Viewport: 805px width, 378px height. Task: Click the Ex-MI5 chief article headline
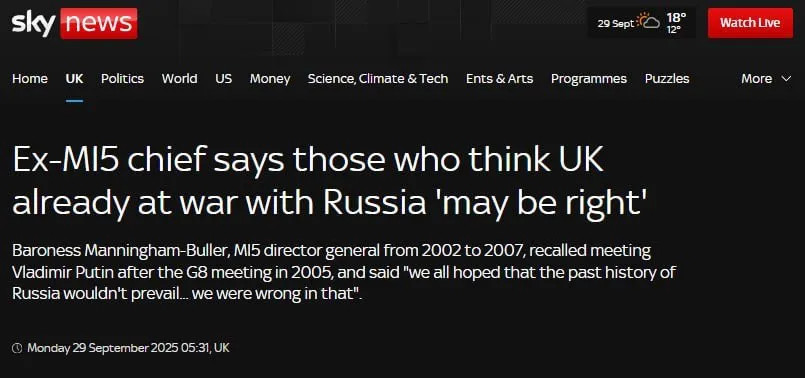coord(329,182)
